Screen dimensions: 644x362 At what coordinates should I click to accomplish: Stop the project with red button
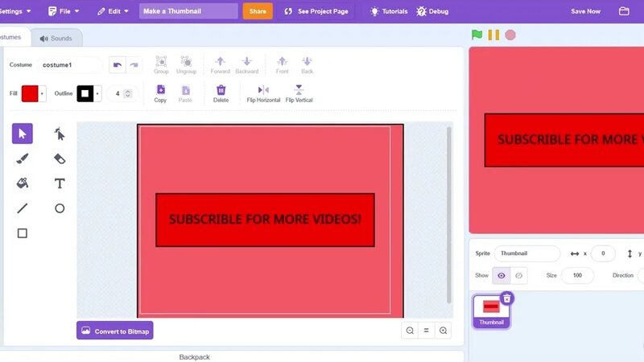click(x=510, y=35)
